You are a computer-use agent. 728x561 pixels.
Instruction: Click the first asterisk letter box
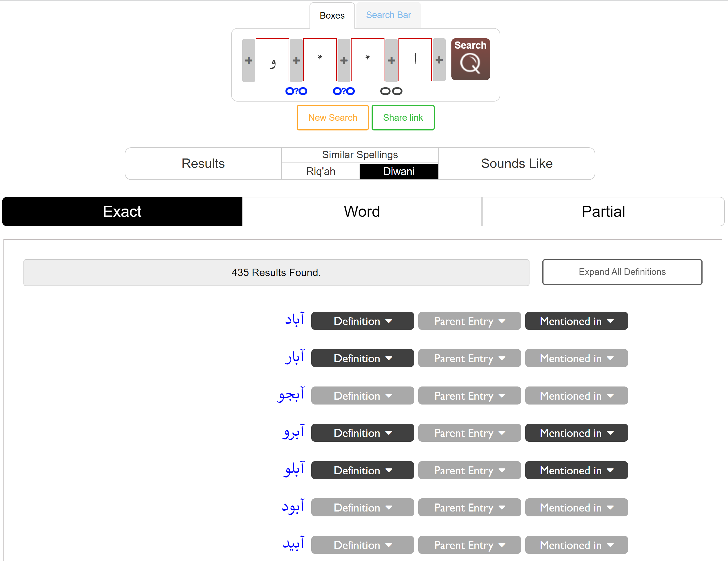point(320,60)
